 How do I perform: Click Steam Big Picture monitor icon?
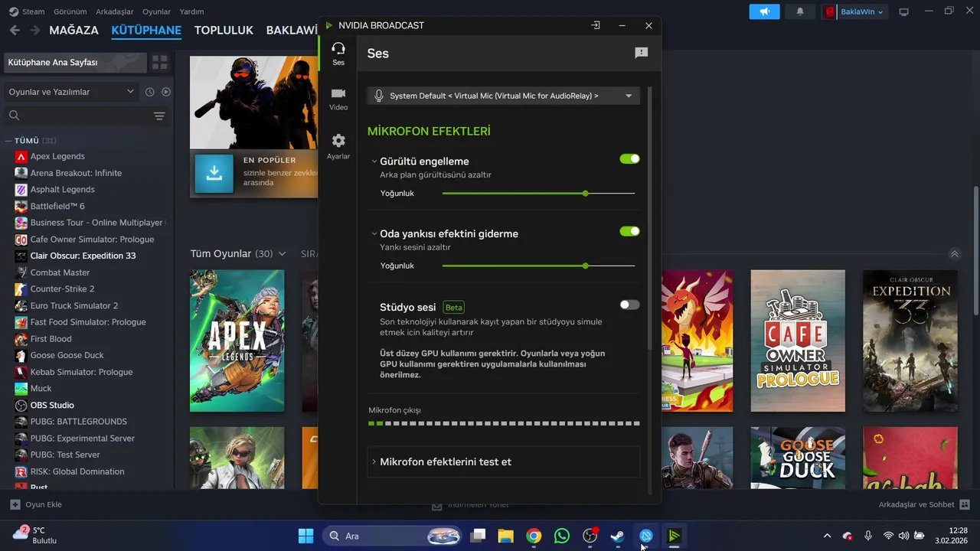pos(904,11)
